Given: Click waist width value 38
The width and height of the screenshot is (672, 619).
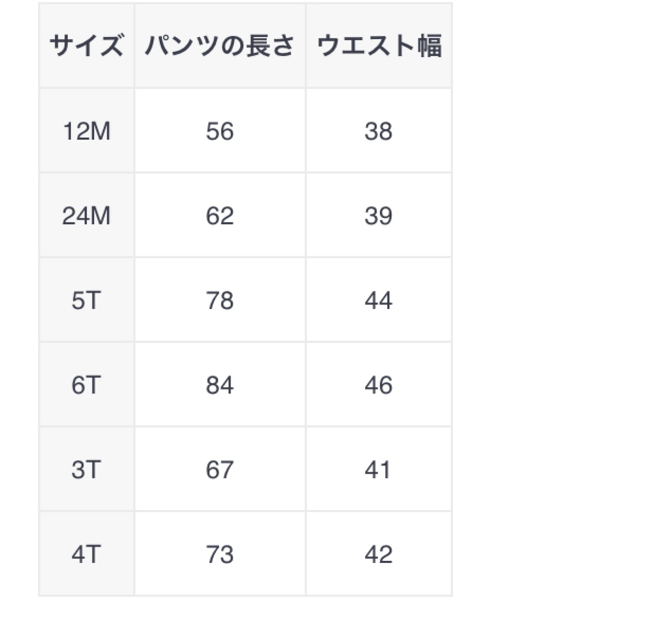Looking at the screenshot, I should [379, 131].
